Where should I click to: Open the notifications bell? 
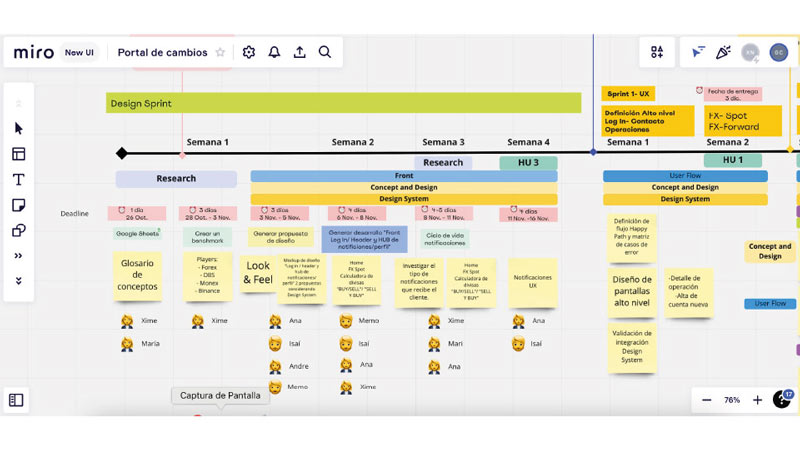click(x=274, y=52)
